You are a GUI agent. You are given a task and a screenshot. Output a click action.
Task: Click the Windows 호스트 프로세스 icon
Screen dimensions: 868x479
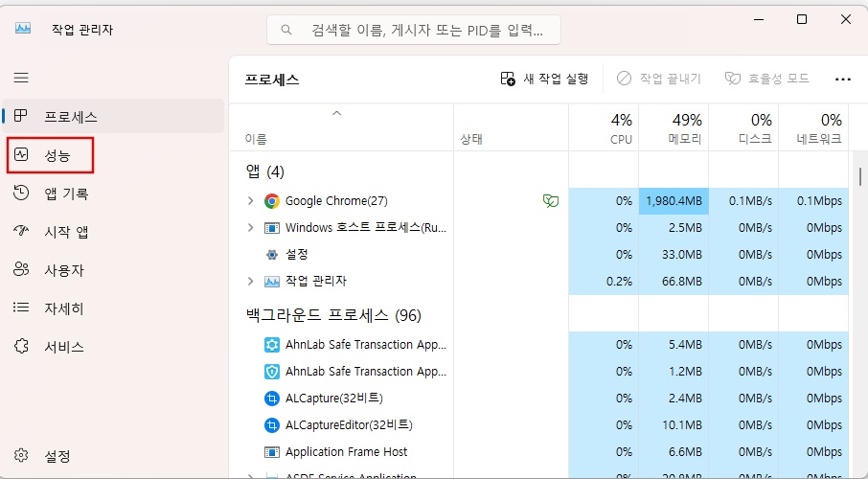pos(271,228)
